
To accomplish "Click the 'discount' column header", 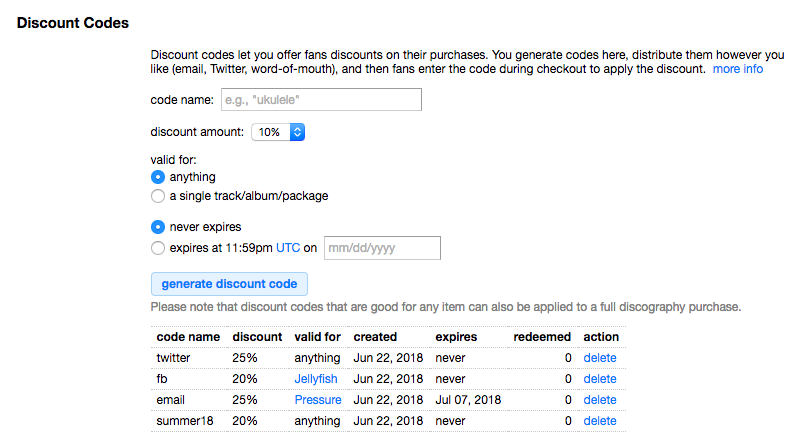I will [x=257, y=337].
